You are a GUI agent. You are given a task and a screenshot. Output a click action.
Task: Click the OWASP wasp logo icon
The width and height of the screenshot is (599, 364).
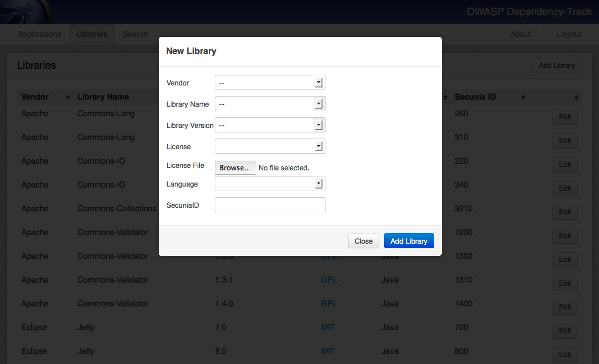pyautogui.click(x=25, y=11)
